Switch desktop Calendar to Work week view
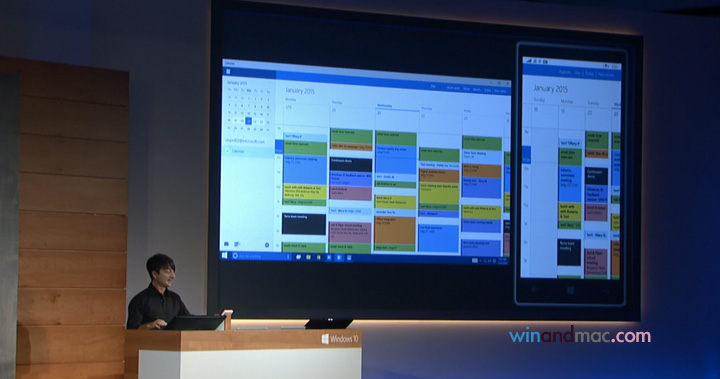Screen dimensions: 720x379 click(x=453, y=87)
